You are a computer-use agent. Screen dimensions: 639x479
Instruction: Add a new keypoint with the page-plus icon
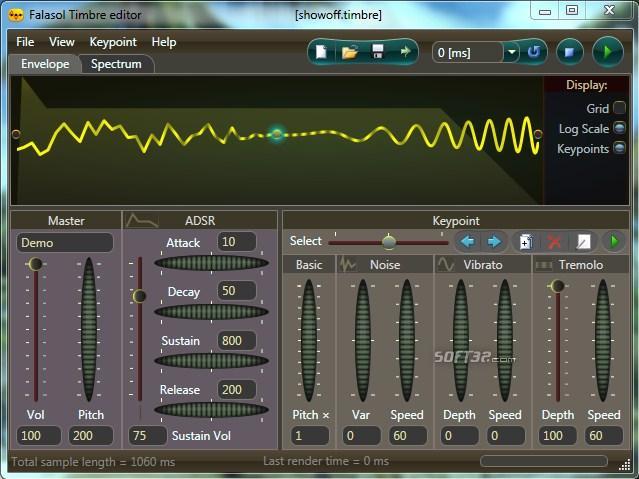[x=526, y=242]
